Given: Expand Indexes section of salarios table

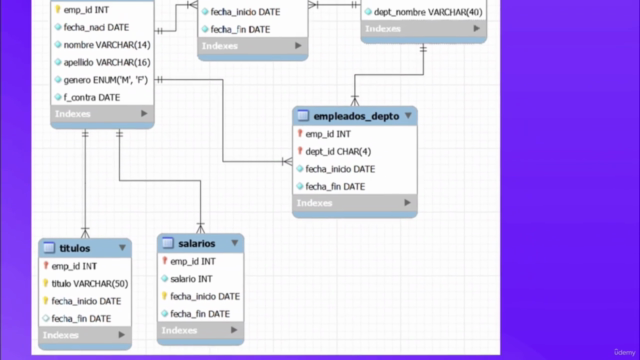Looking at the screenshot, I should tap(234, 330).
